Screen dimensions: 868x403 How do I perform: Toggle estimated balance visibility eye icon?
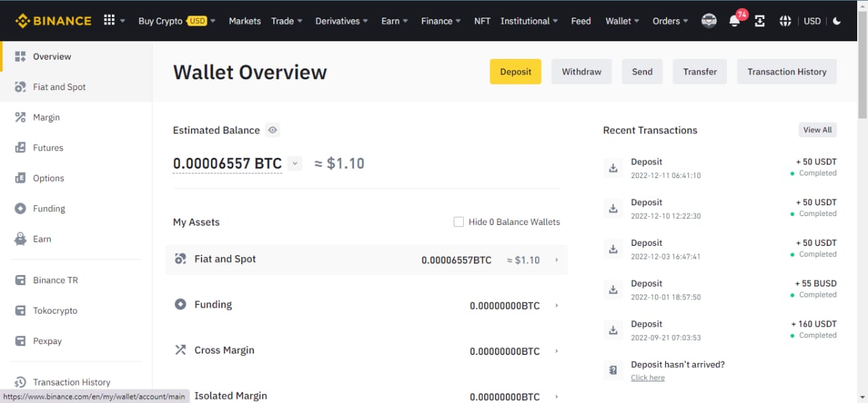pyautogui.click(x=273, y=130)
